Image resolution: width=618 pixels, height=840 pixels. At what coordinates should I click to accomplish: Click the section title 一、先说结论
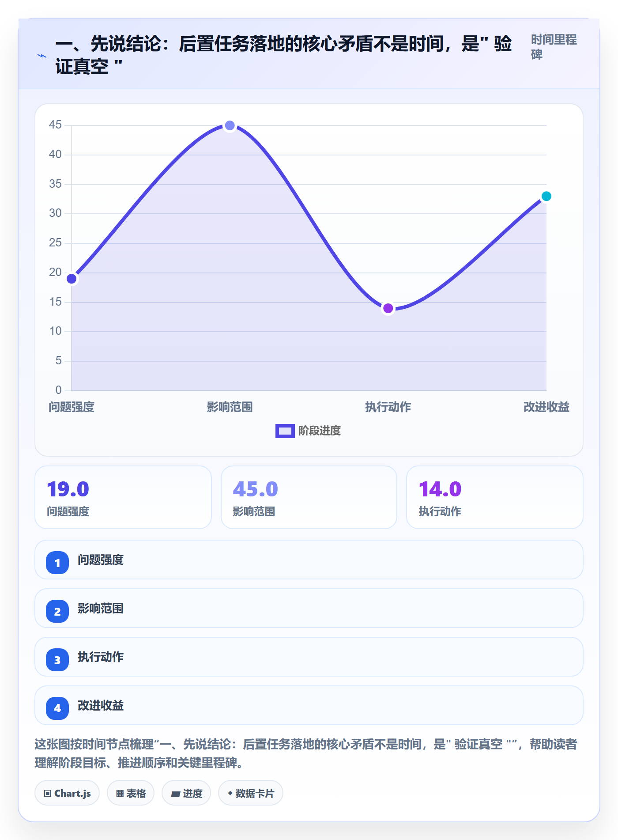(283, 55)
